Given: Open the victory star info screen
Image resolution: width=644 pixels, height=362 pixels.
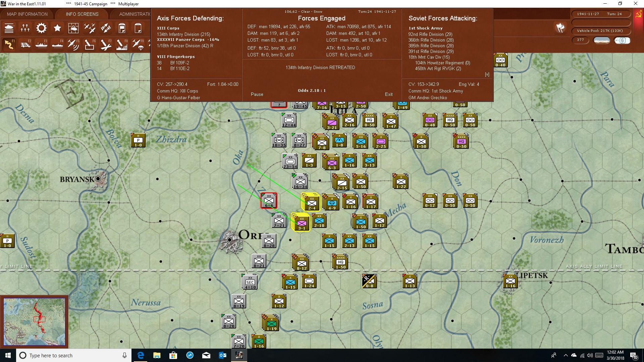Looking at the screenshot, I should click(x=57, y=28).
